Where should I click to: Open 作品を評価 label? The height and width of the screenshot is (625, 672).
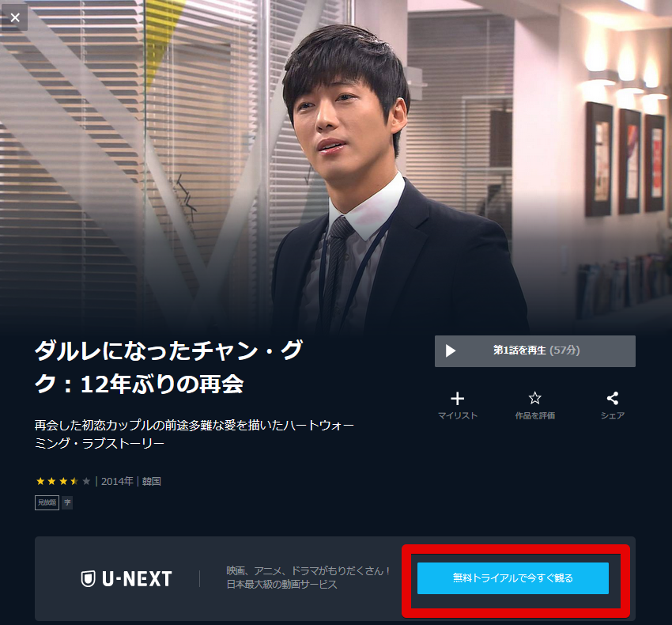535,415
